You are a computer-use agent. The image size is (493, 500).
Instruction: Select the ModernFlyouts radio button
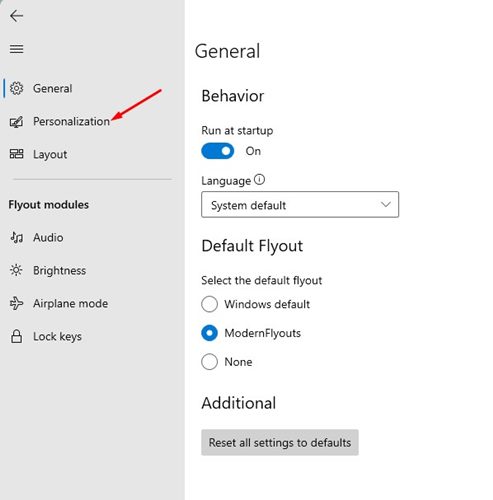[x=209, y=333]
